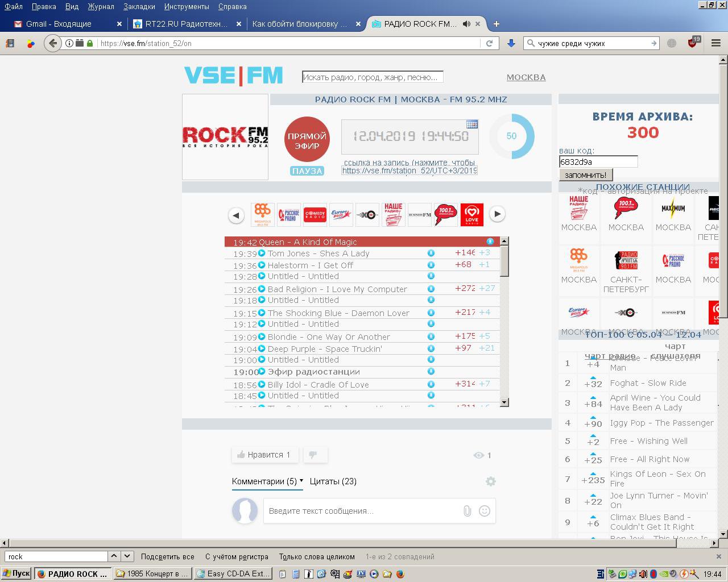
Task: Go back to the previous page
Action: 53,43
